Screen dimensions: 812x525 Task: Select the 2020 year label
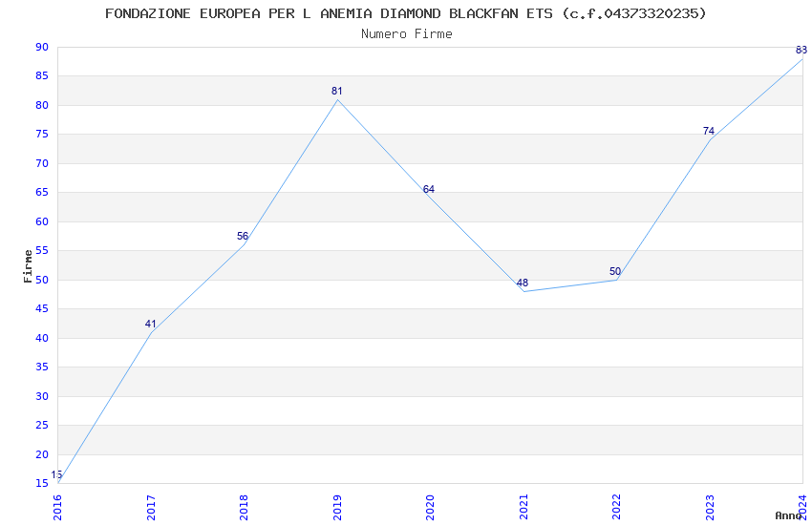pos(430,507)
